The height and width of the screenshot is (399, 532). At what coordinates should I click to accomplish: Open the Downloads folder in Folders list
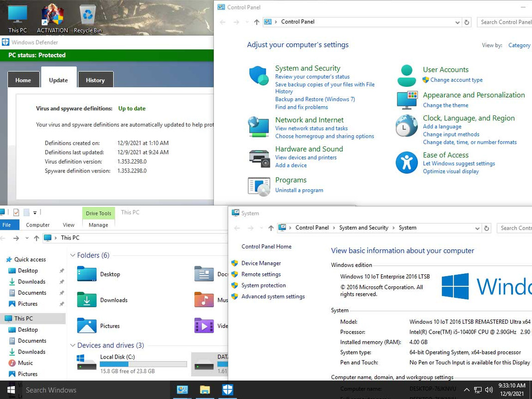pos(102,300)
